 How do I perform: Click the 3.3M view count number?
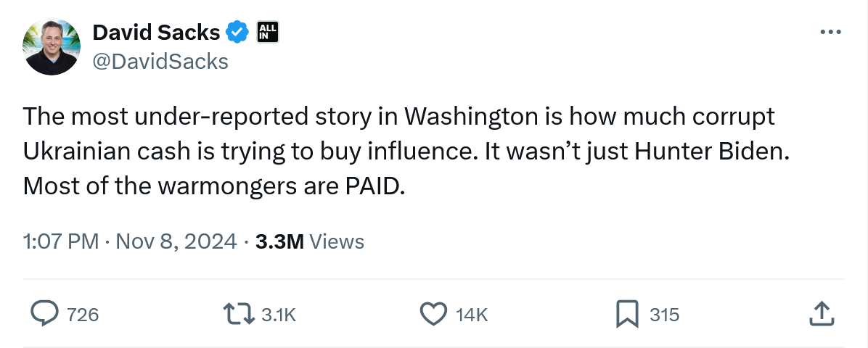point(279,241)
